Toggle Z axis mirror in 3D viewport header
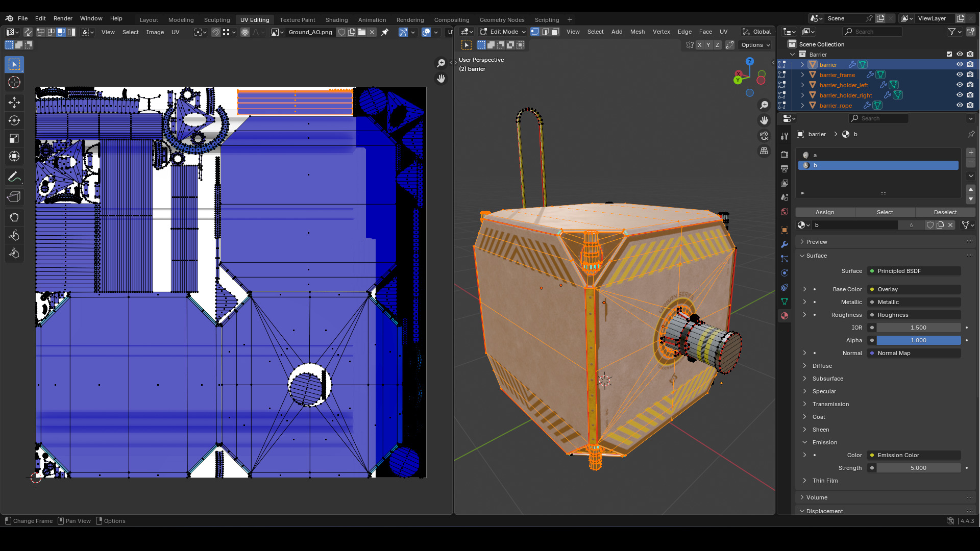Viewport: 980px width, 551px height. (717, 45)
